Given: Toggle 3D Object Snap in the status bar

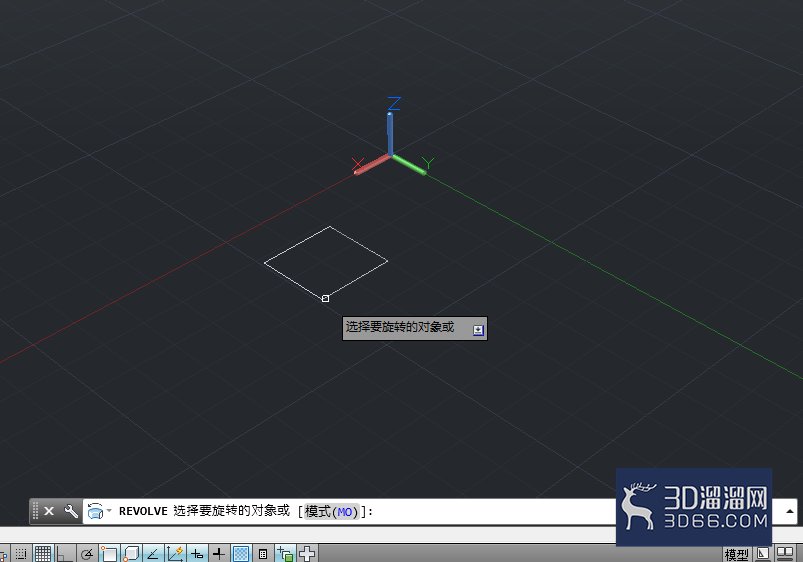Looking at the screenshot, I should (131, 554).
